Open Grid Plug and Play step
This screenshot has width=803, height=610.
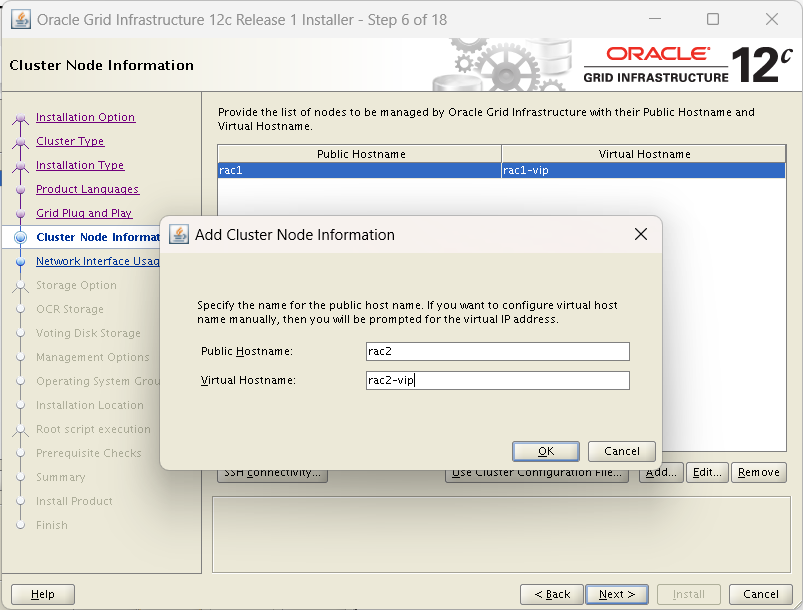(84, 213)
